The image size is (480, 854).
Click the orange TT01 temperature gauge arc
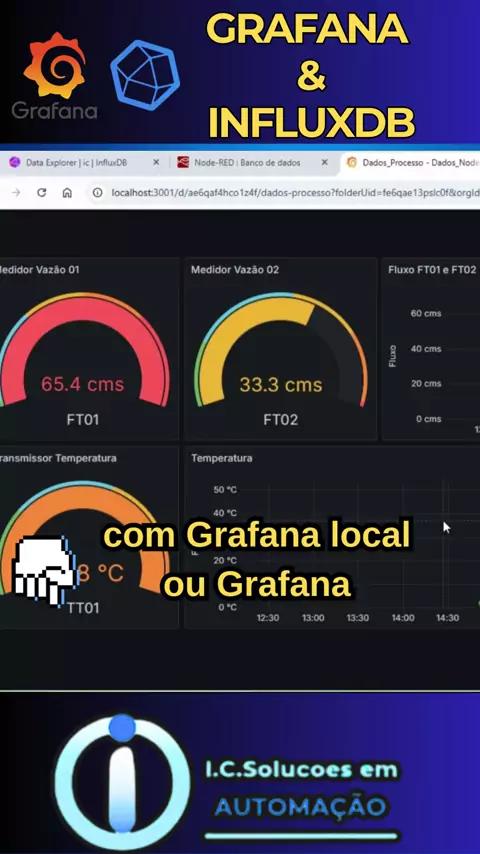83,498
